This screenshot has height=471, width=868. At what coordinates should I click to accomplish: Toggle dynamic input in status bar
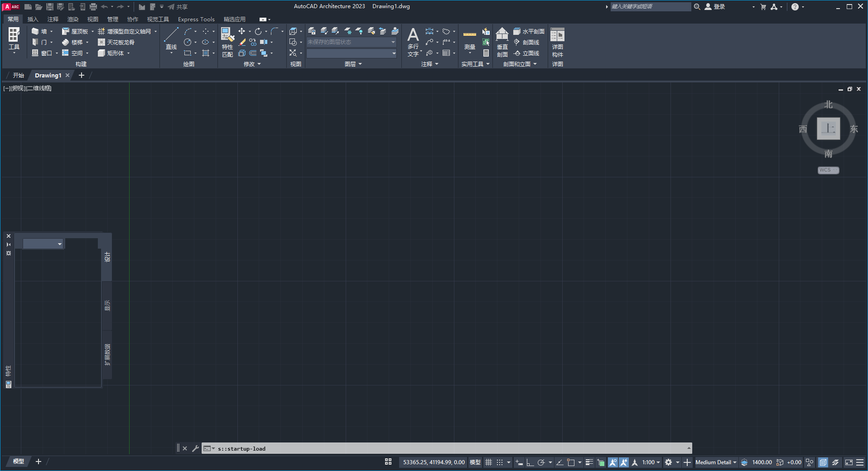pyautogui.click(x=519, y=462)
